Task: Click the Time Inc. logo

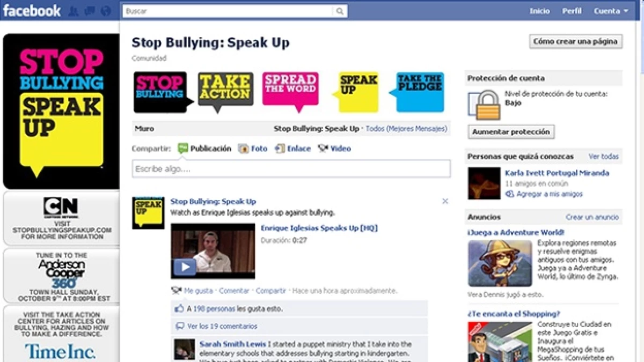Action: point(60,351)
